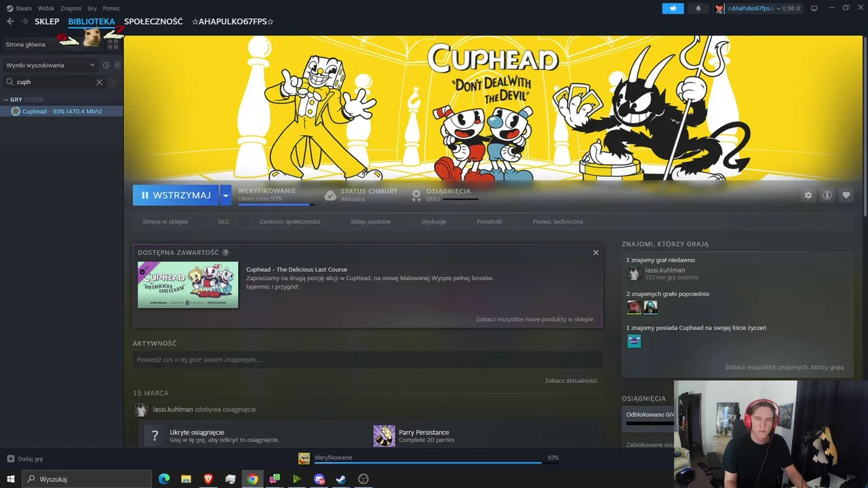Screen dimensions: 868x488
Task: Open the notifications bell
Action: click(x=698, y=8)
